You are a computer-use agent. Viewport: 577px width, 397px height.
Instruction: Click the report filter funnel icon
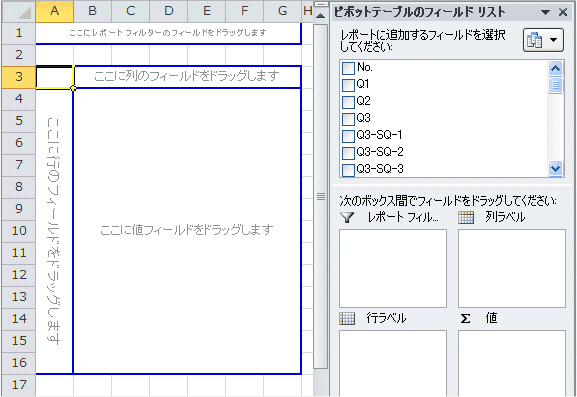click(347, 217)
